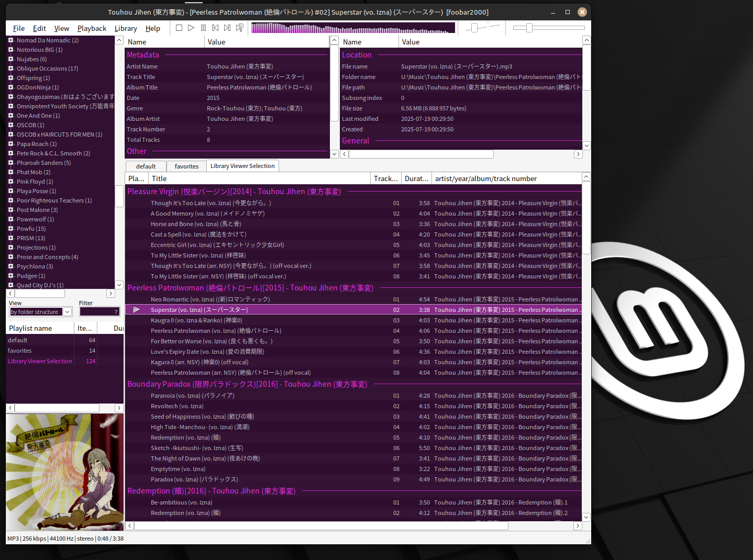Open the 'by folder structure' View dropdown

click(40, 312)
